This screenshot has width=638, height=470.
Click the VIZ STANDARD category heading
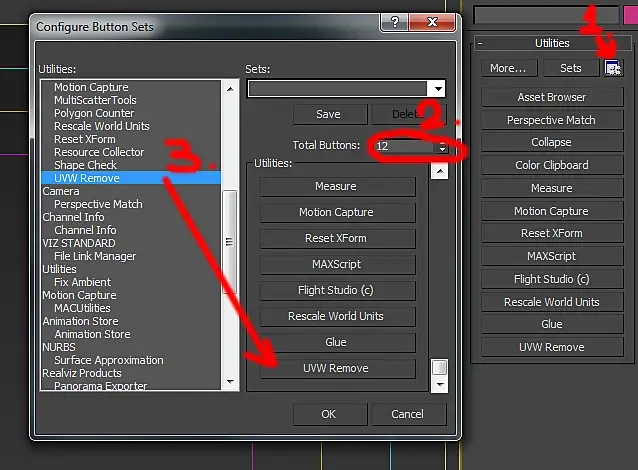79,243
